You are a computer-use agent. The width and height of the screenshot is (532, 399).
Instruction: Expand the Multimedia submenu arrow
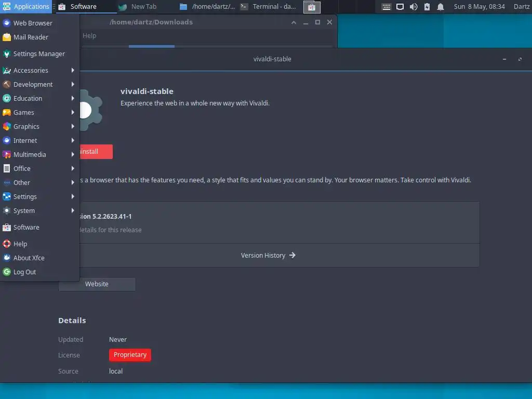[x=73, y=154]
